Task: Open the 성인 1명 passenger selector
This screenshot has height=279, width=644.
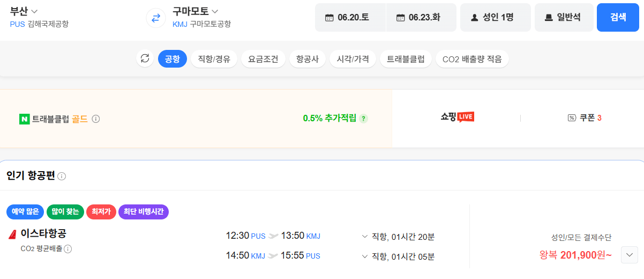Action: 496,18
